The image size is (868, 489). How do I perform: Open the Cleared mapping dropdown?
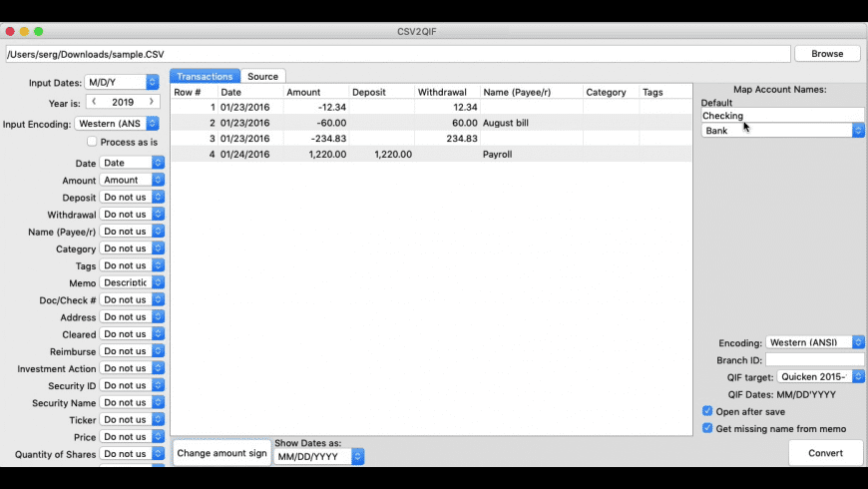[132, 334]
